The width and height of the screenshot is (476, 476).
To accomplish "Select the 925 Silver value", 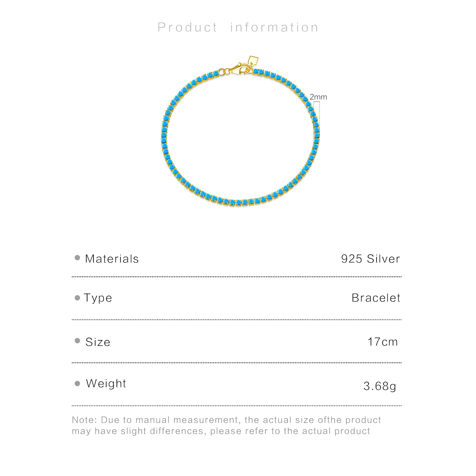I will click(370, 259).
